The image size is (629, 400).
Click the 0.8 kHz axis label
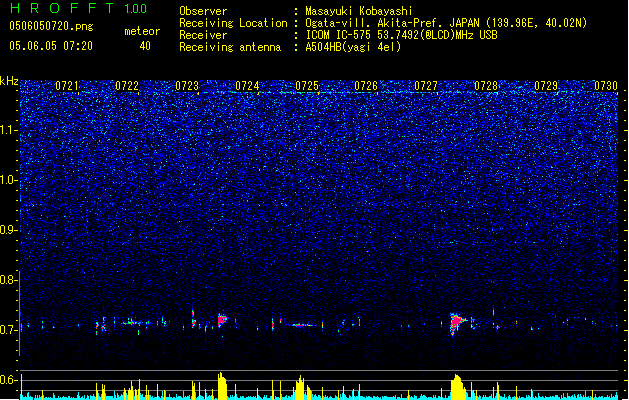pos(8,280)
